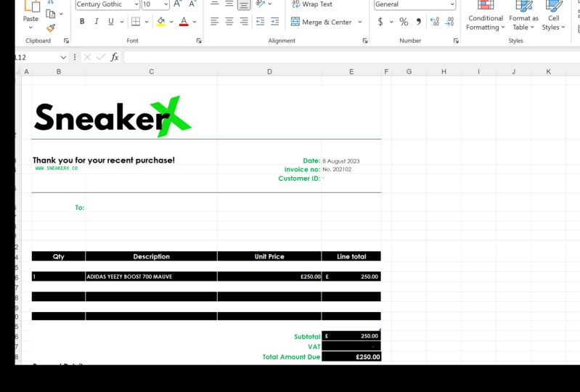Click the Paste clipboard icon
580x392 pixels.
pyautogui.click(x=32, y=6)
